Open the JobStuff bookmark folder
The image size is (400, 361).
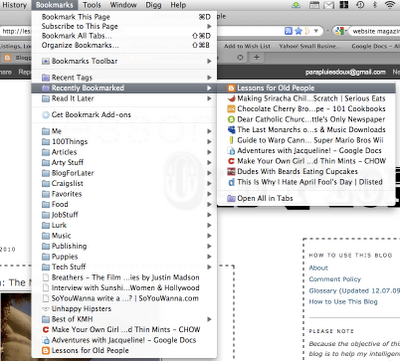coord(124,215)
